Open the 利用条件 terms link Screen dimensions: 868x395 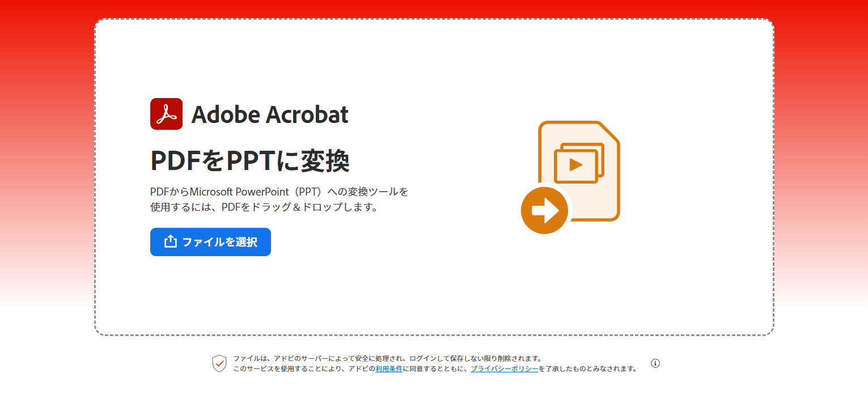pos(389,368)
